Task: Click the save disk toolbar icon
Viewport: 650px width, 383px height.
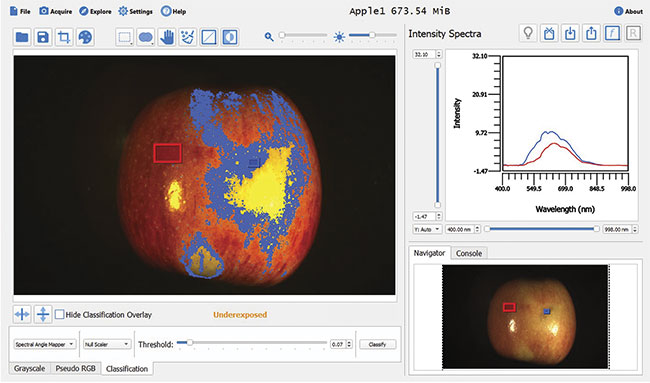Action: 43,37
